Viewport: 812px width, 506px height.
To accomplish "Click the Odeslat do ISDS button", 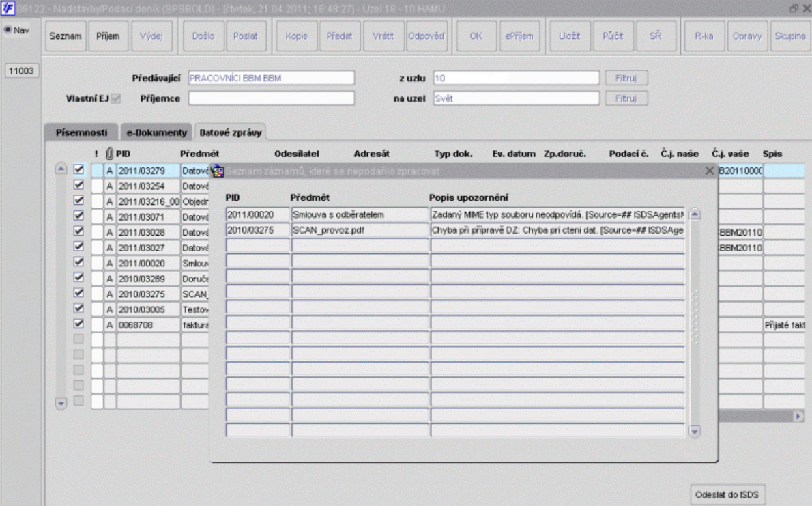I will [727, 494].
